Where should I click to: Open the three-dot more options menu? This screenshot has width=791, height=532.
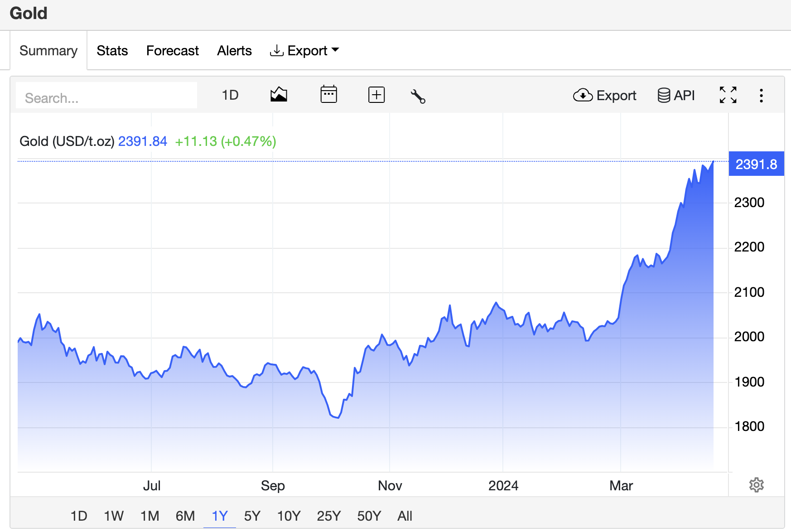click(761, 95)
